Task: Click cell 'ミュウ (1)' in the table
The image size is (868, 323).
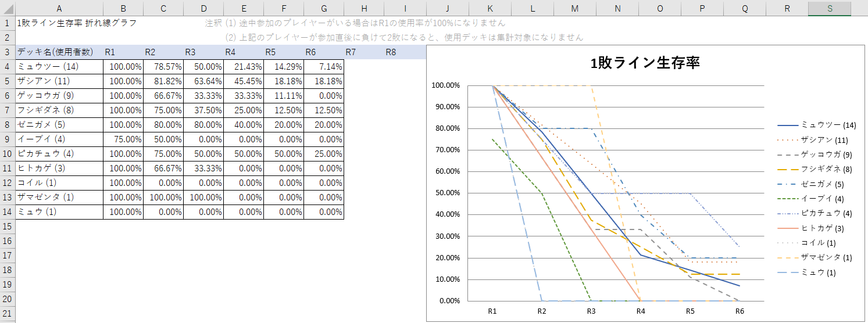Action: pos(59,212)
